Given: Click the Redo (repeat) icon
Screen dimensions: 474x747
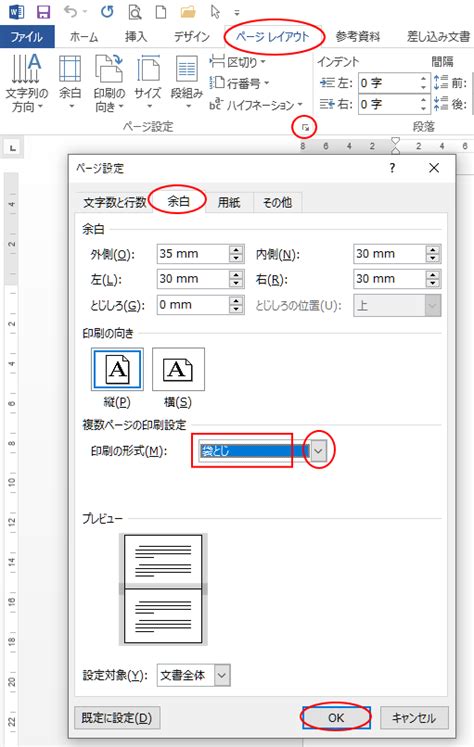Looking at the screenshot, I should (107, 12).
